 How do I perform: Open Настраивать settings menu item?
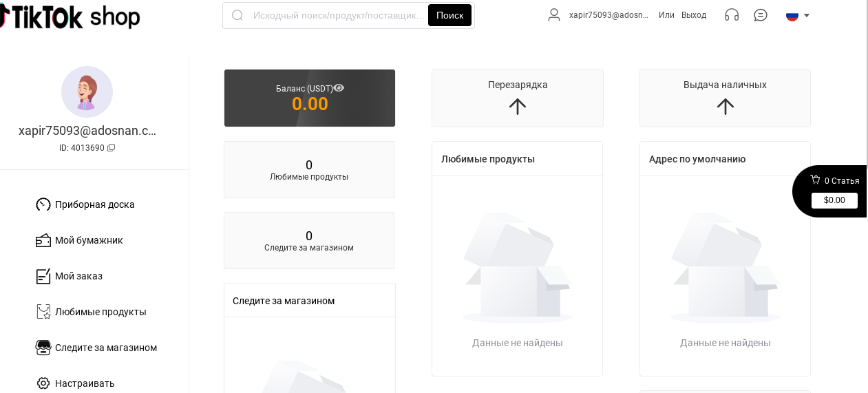(85, 383)
